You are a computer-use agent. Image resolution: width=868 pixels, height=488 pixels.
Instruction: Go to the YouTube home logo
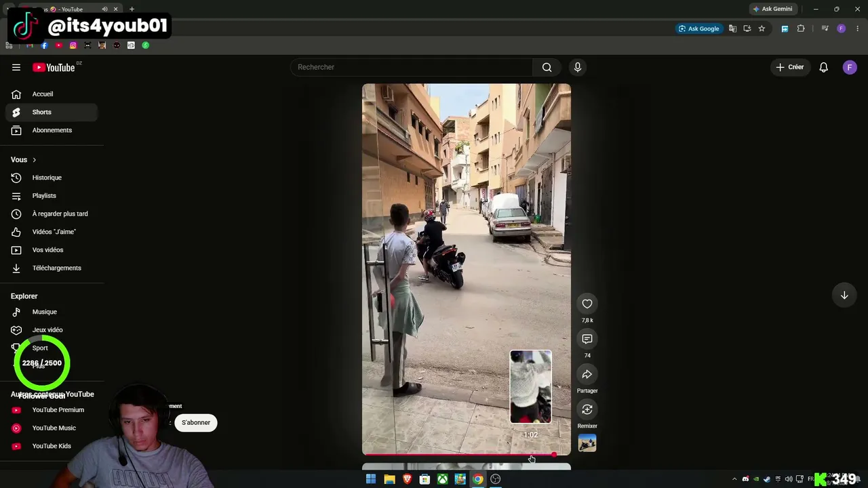coord(54,67)
